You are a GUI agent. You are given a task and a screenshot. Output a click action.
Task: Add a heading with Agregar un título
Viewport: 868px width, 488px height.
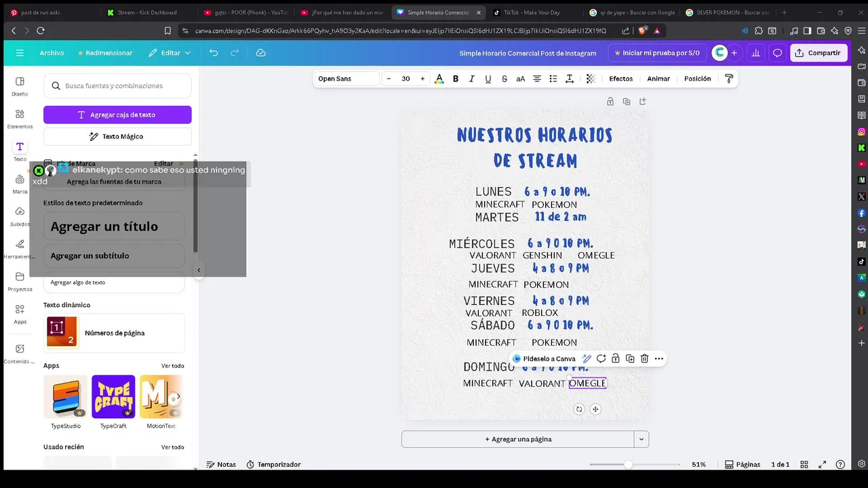point(114,226)
